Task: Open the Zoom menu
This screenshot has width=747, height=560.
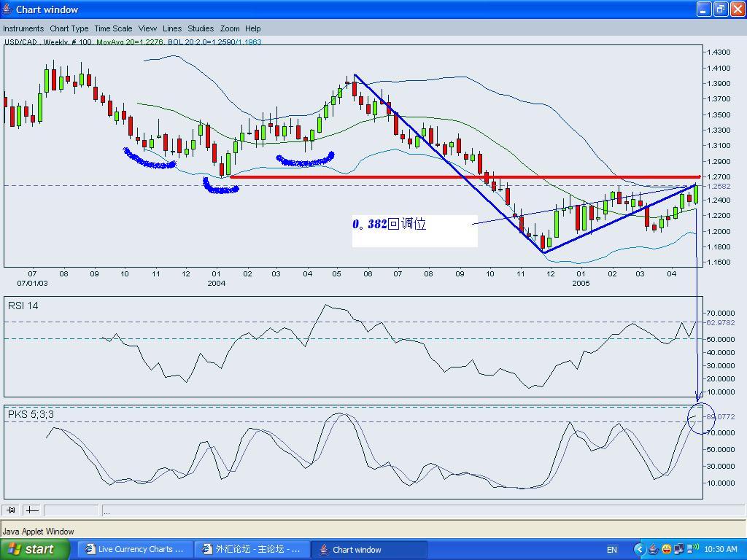Action: (230, 28)
